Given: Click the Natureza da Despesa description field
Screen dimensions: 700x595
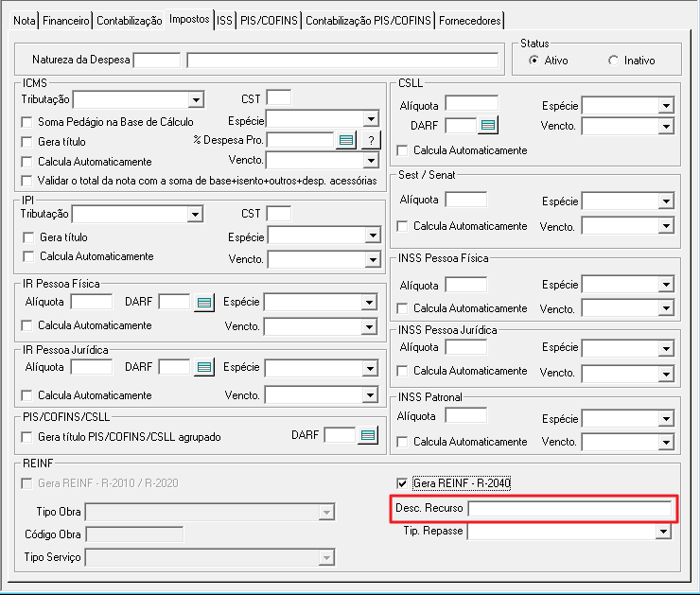Looking at the screenshot, I should pyautogui.click(x=342, y=61).
